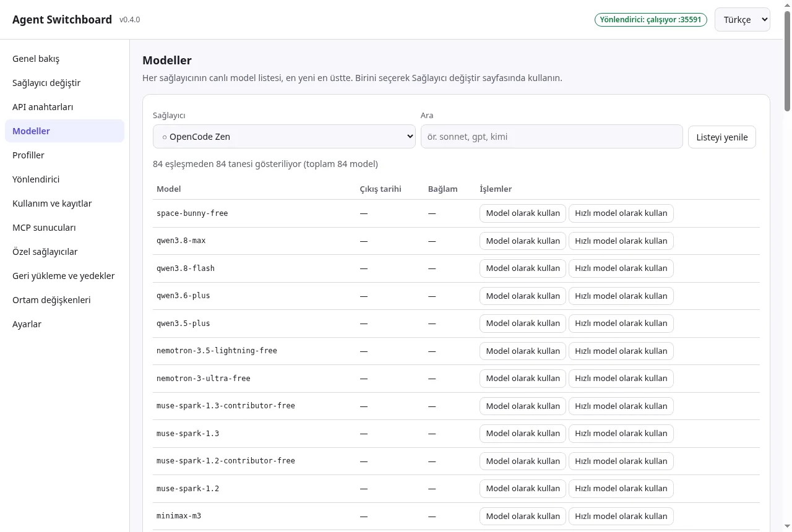Viewport: 792px width, 532px height.
Task: Click the Agent Switchboard title
Action: click(x=62, y=19)
